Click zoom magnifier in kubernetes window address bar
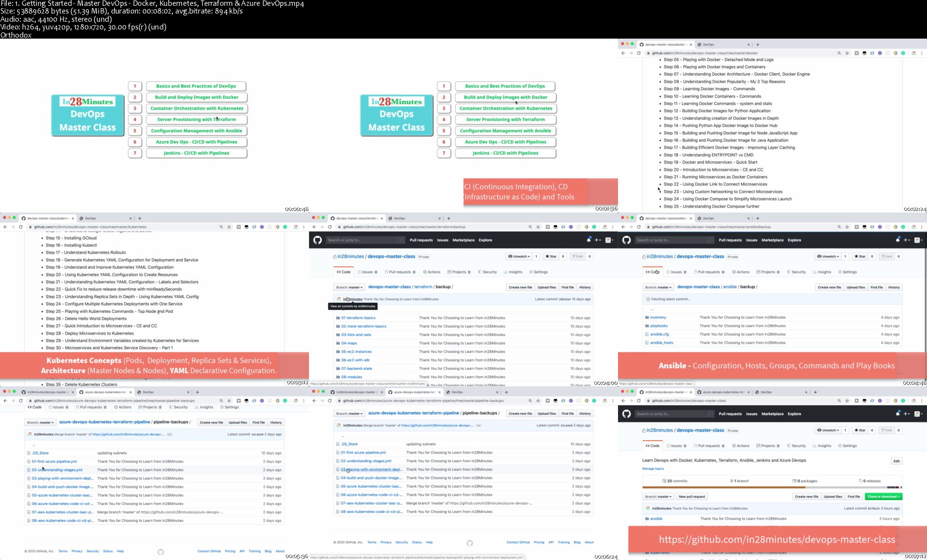 coord(221,227)
